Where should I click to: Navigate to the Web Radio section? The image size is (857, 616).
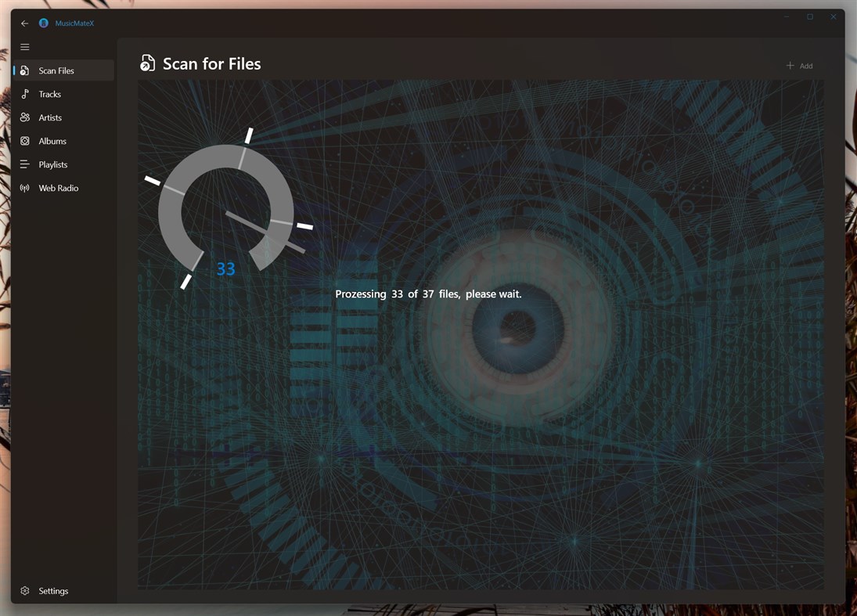[x=58, y=188]
